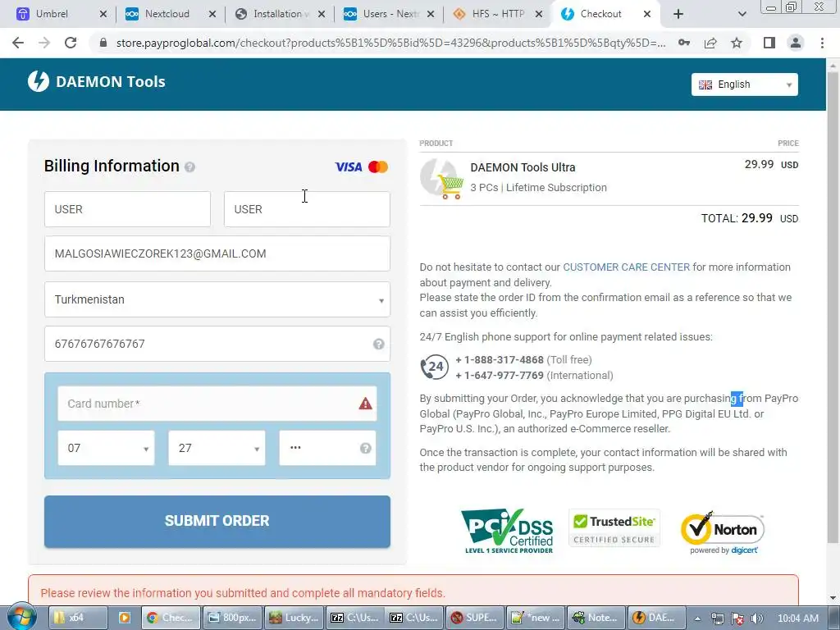Click the Billing Information help question icon
Image resolution: width=840 pixels, height=630 pixels.
189,167
